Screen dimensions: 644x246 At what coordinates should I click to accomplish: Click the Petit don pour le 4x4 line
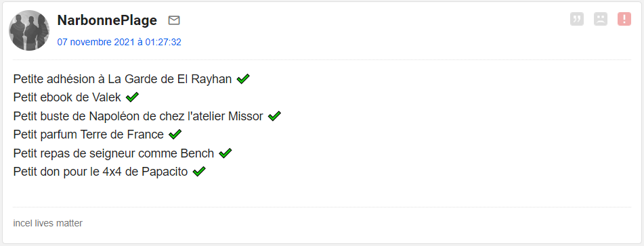point(100,172)
